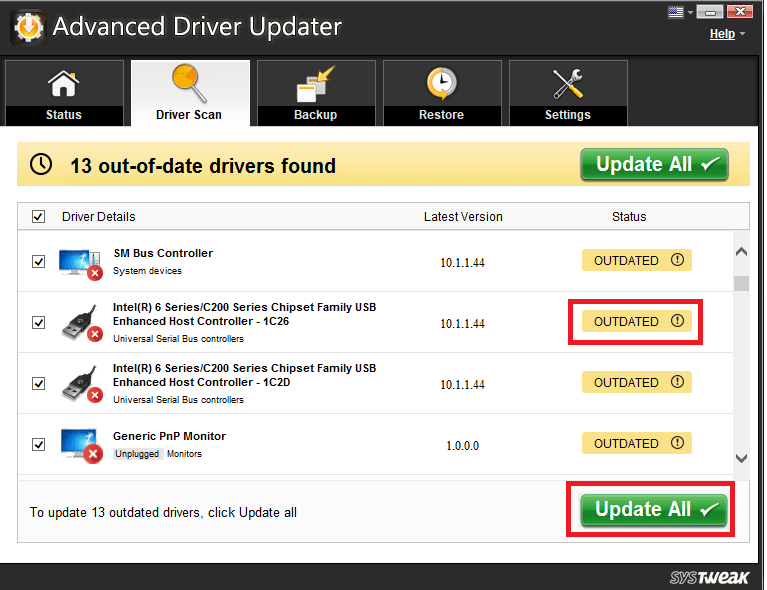Click the Status home icon

coord(64,84)
